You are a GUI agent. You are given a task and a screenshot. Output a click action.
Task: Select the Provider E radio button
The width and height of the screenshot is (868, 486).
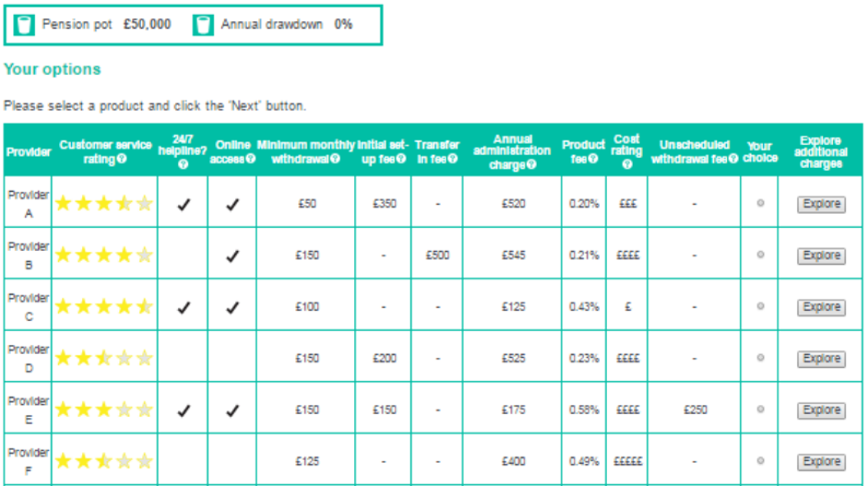[761, 409]
